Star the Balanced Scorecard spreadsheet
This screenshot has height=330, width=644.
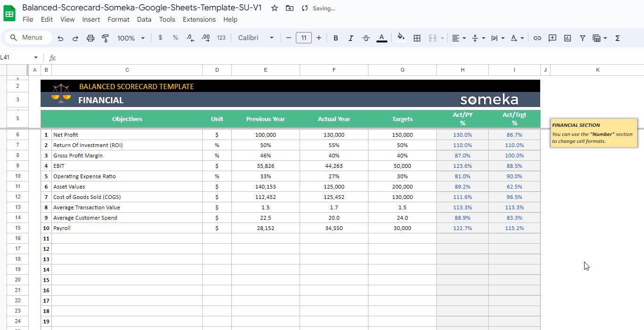pos(274,8)
